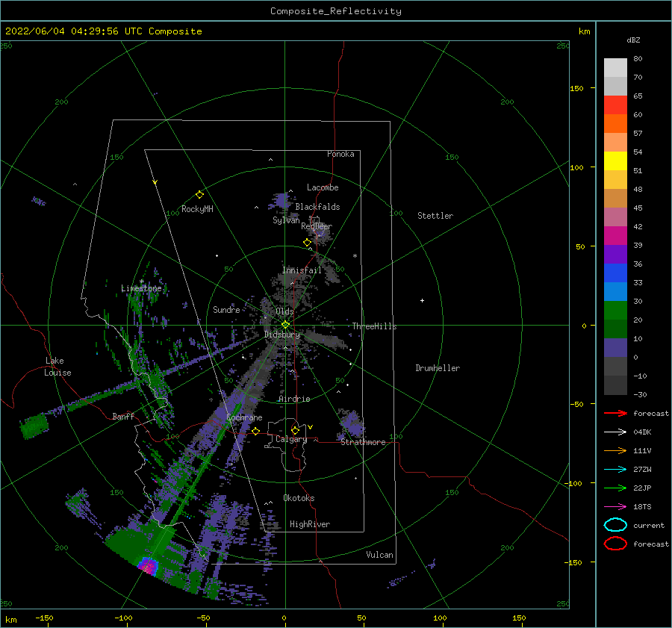The height and width of the screenshot is (628, 672).
Task: Pick the green 20-30 dBZ swatch
Action: 615,310
